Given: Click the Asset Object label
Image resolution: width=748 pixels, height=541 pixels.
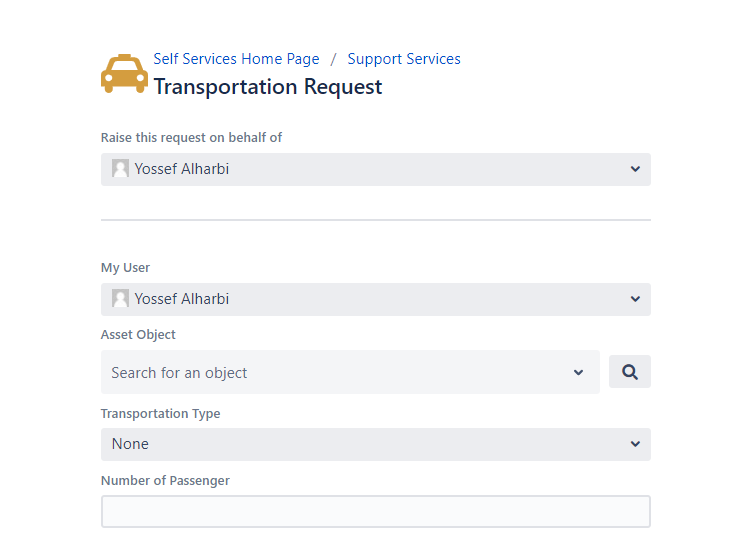Looking at the screenshot, I should point(138,334).
